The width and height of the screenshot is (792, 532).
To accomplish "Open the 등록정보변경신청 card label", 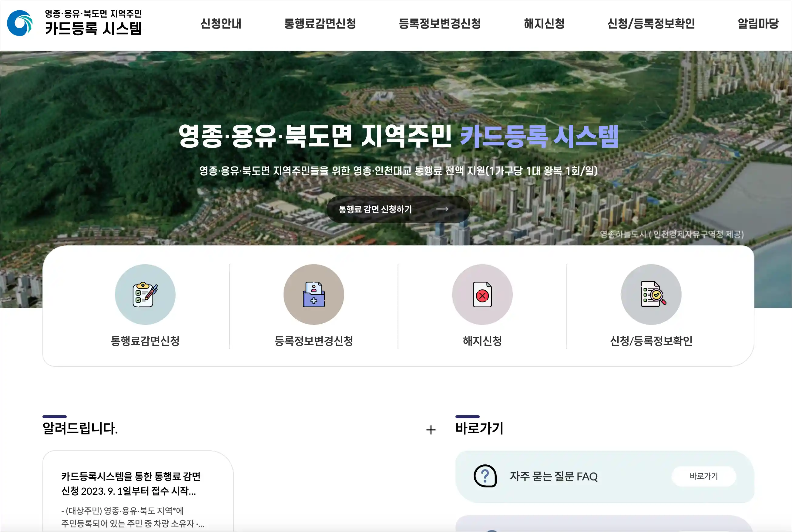I will click(x=314, y=341).
